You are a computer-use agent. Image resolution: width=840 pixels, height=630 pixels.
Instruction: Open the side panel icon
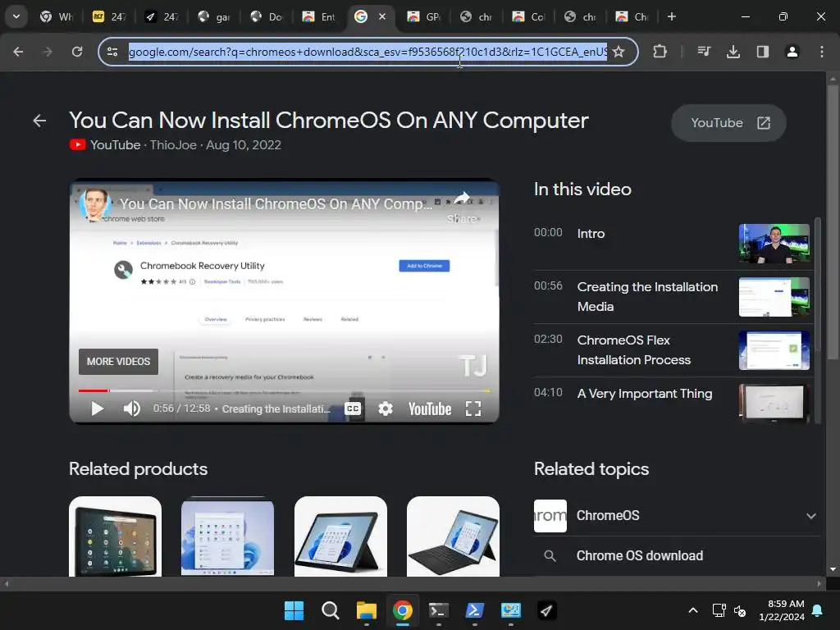763,52
